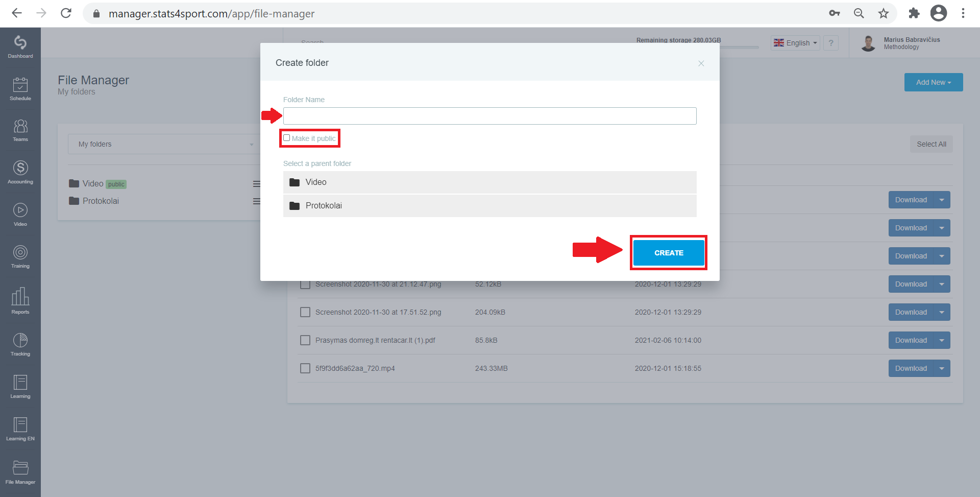The width and height of the screenshot is (980, 497).
Task: Click the browser extensions puzzle icon
Action: pyautogui.click(x=914, y=13)
